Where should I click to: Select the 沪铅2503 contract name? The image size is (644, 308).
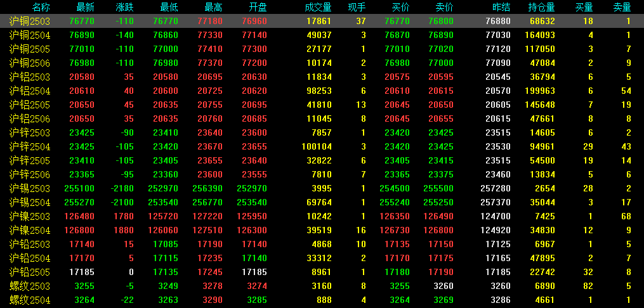tap(30, 245)
